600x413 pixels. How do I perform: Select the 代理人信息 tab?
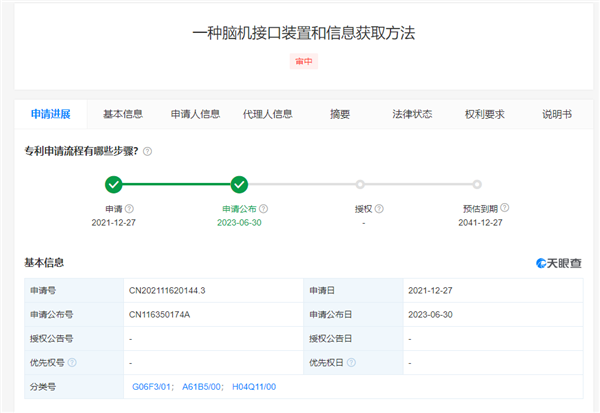(267, 114)
